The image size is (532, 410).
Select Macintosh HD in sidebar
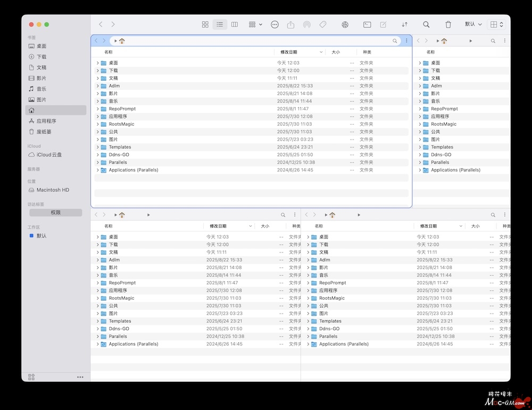click(56, 190)
